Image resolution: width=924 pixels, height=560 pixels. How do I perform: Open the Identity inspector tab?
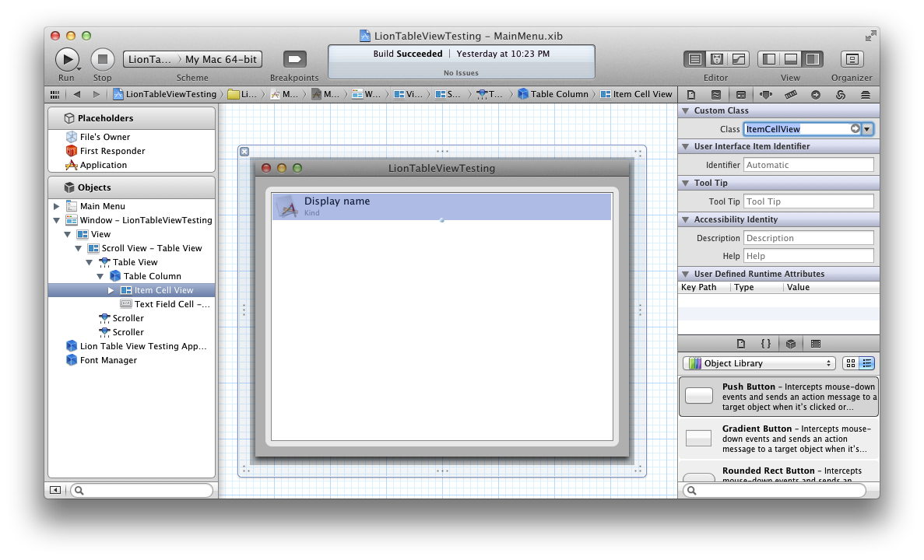tap(741, 95)
